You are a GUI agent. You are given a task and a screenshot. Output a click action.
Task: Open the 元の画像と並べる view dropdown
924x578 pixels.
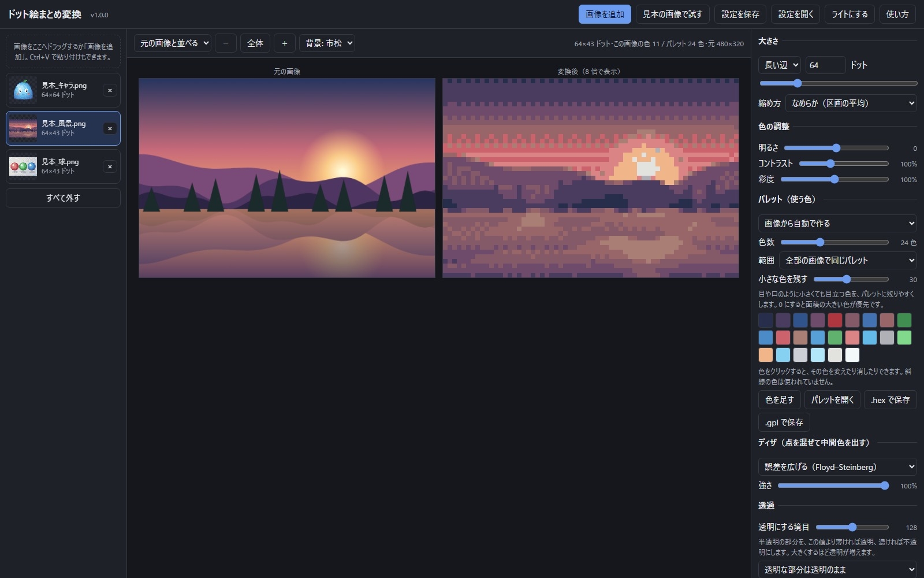coord(173,43)
